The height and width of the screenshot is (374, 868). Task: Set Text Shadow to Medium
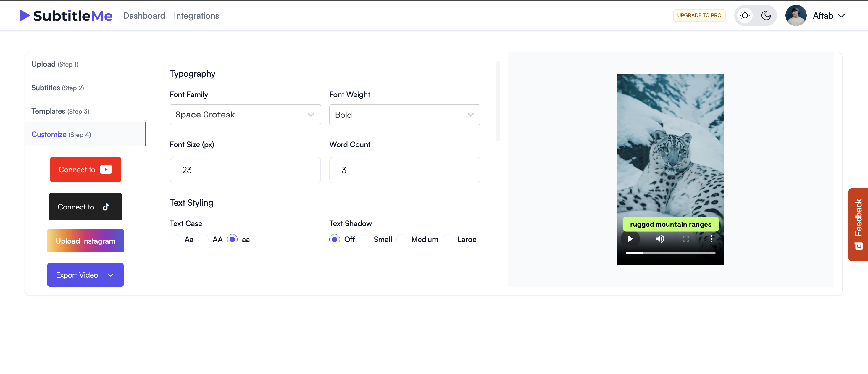402,239
